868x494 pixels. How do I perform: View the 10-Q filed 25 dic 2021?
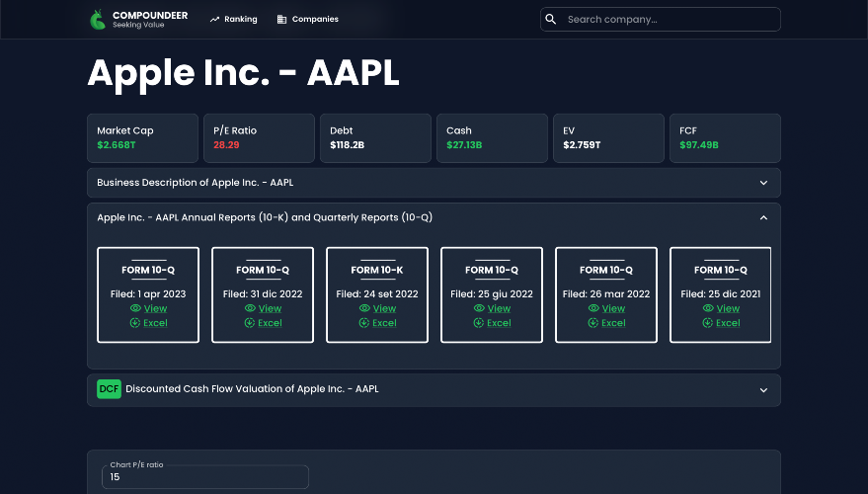click(x=729, y=308)
